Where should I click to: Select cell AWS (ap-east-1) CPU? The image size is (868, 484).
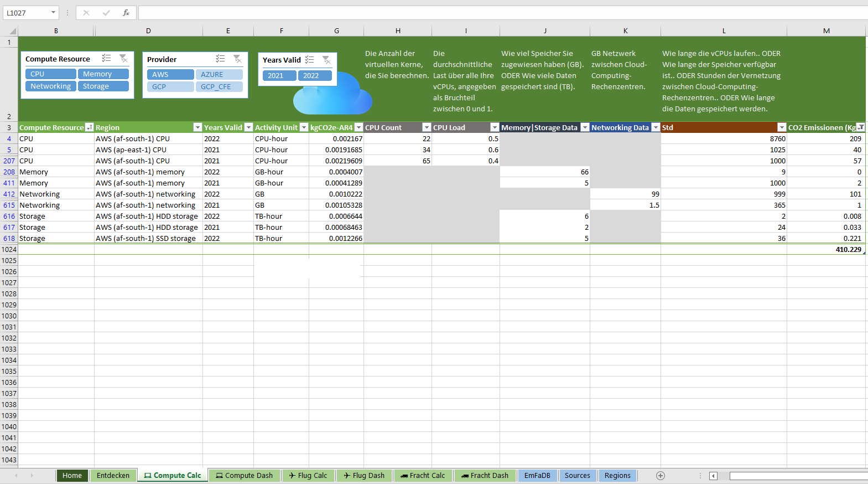click(148, 150)
